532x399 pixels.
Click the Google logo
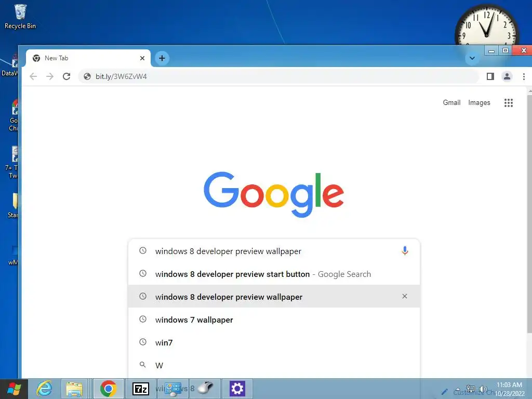click(x=273, y=194)
